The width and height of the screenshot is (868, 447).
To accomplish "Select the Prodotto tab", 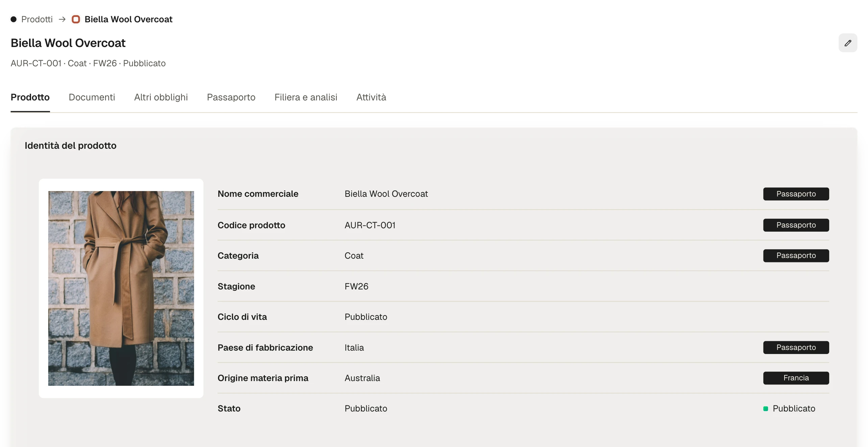I will (30, 97).
